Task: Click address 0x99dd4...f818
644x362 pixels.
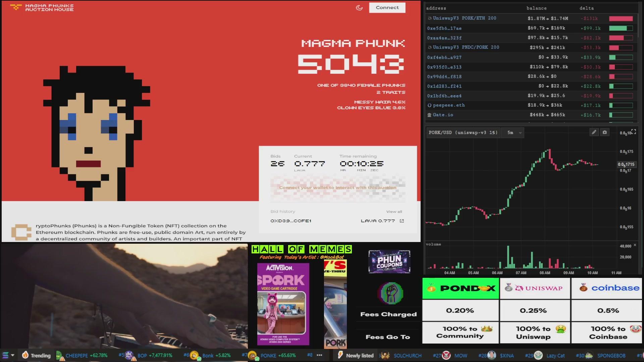Action: pyautogui.click(x=444, y=76)
